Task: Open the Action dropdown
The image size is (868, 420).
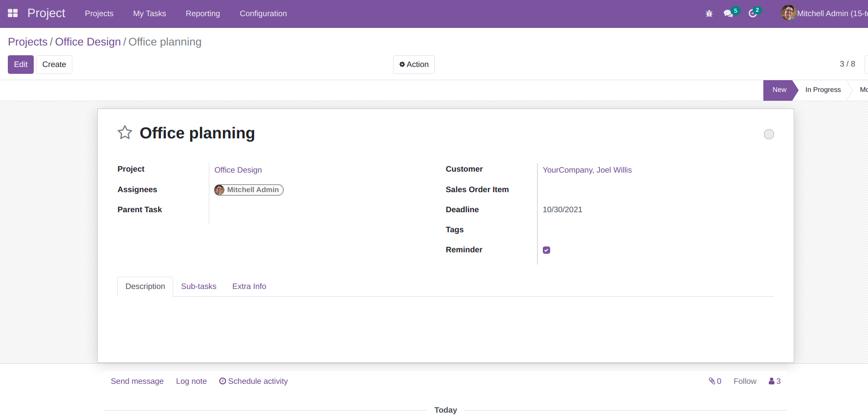Action: [x=414, y=65]
